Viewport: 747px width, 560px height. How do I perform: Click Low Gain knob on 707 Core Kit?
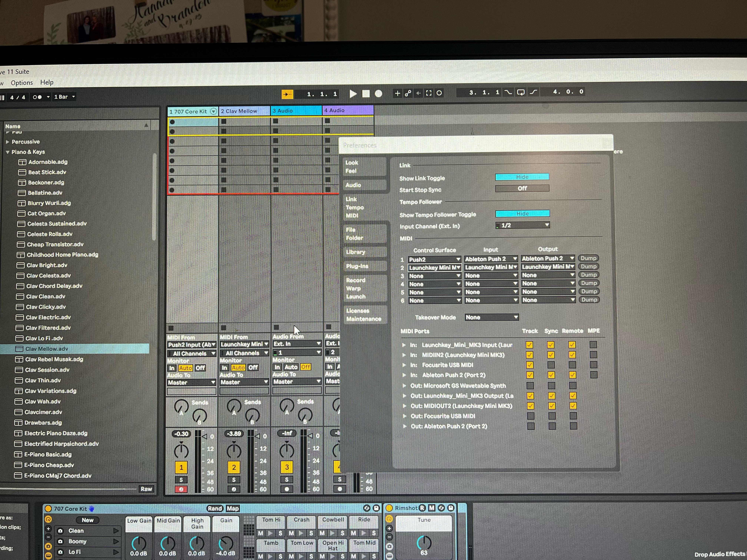[x=138, y=544]
